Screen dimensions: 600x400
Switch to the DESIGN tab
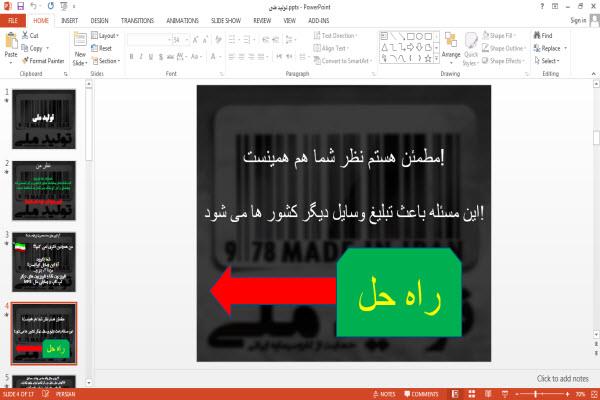click(x=99, y=21)
